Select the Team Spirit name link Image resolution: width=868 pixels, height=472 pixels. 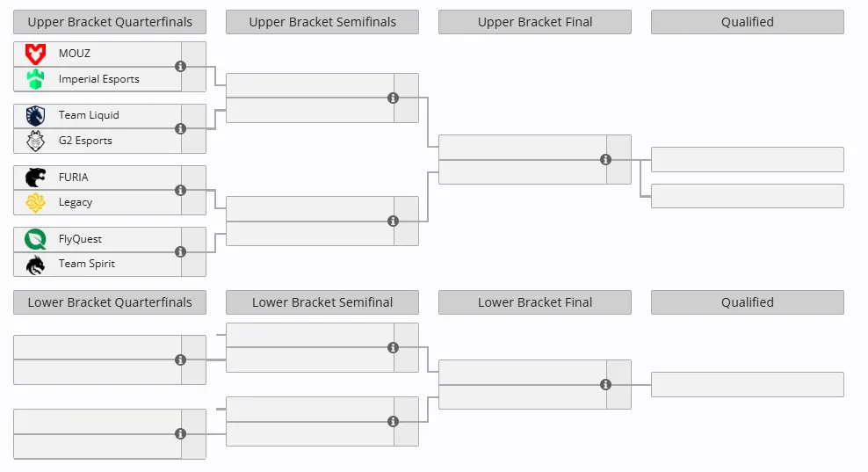click(x=87, y=264)
